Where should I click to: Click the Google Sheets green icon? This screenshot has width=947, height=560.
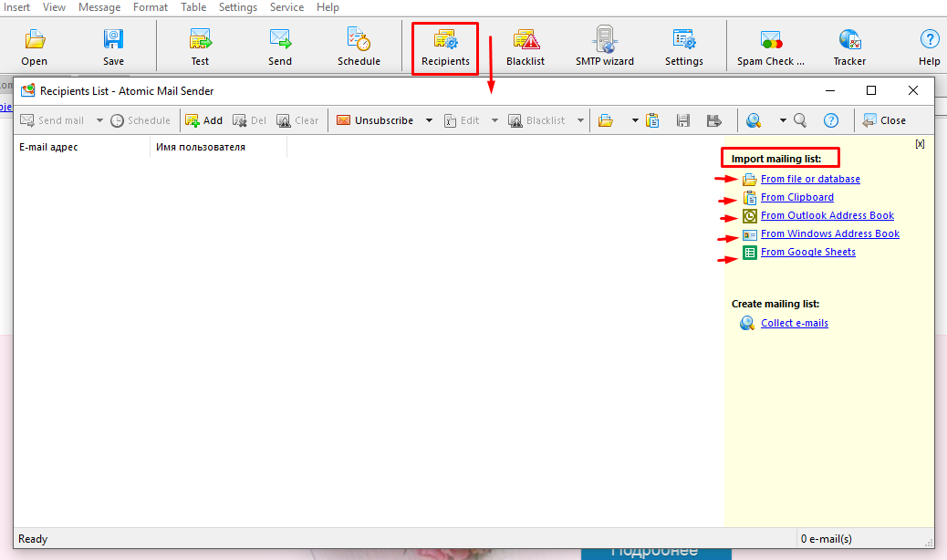(750, 253)
